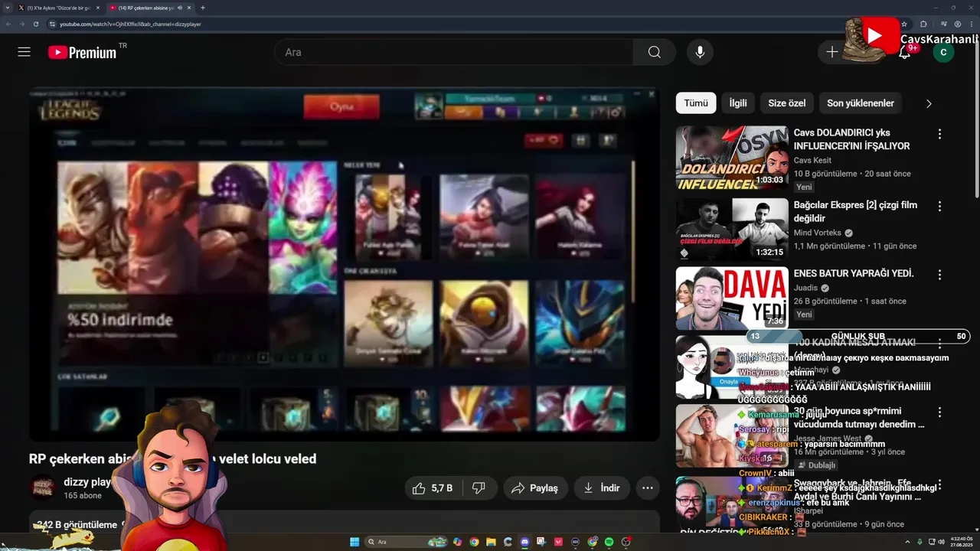Open Discord from the taskbar
The height and width of the screenshot is (551, 980).
coord(524,542)
